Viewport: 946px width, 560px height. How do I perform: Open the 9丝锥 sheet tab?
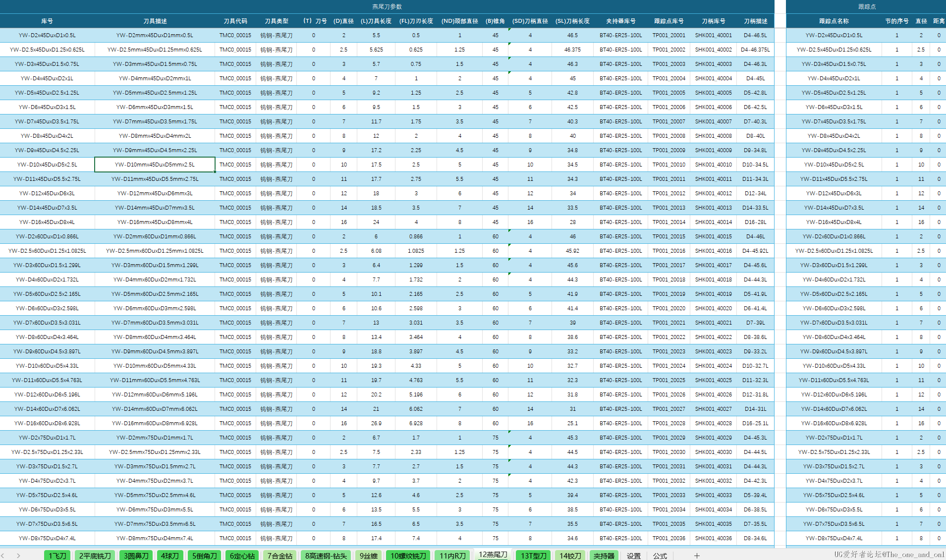tap(369, 556)
